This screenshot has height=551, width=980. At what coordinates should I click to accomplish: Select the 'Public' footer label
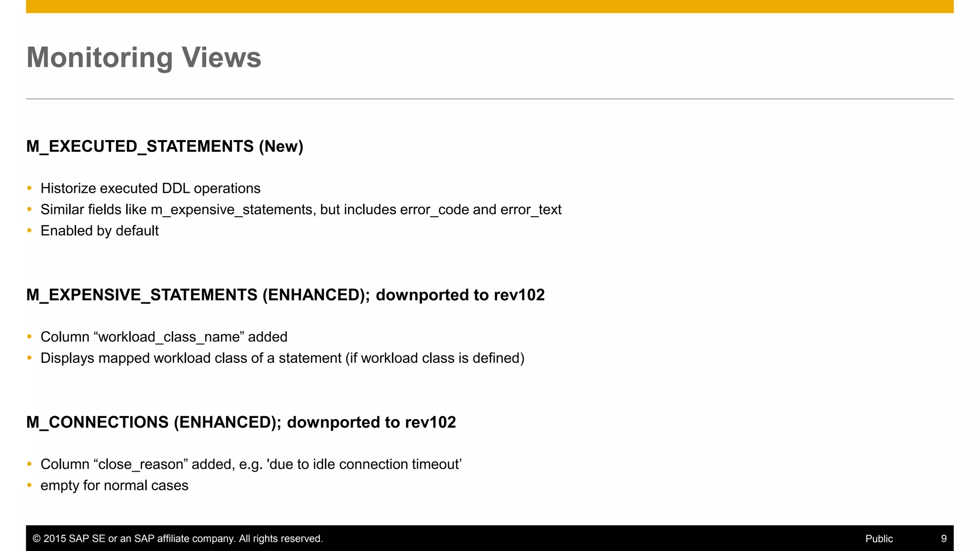(879, 539)
